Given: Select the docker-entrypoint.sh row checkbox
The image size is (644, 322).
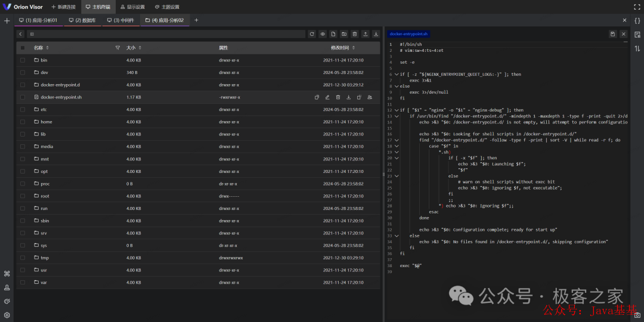Looking at the screenshot, I should (23, 97).
